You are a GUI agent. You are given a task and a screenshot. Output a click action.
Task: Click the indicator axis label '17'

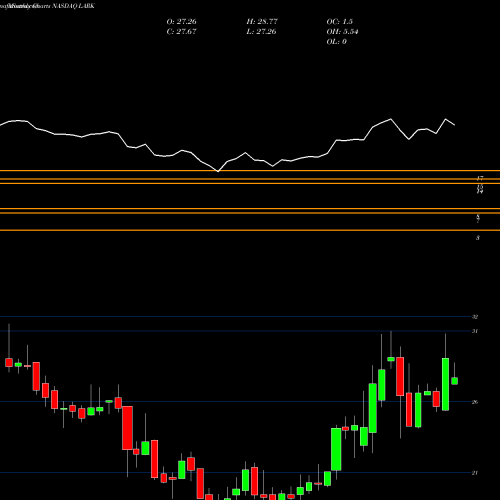tap(480, 178)
